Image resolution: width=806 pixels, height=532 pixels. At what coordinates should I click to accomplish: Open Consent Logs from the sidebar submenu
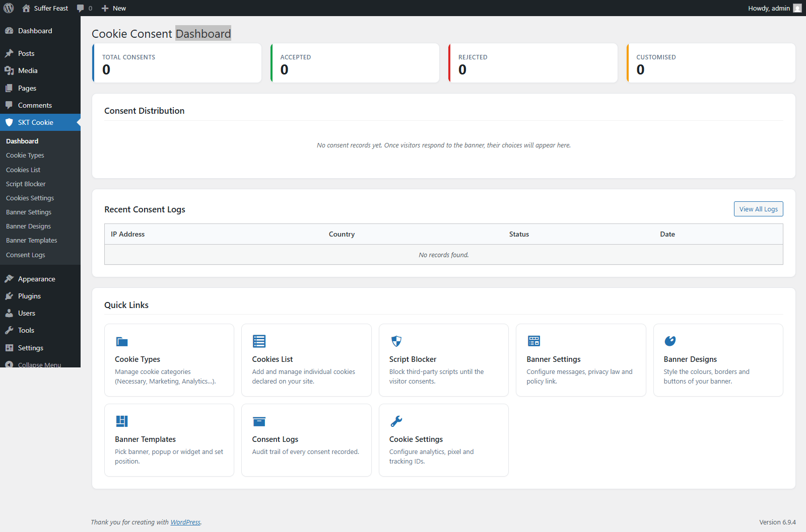(x=25, y=255)
